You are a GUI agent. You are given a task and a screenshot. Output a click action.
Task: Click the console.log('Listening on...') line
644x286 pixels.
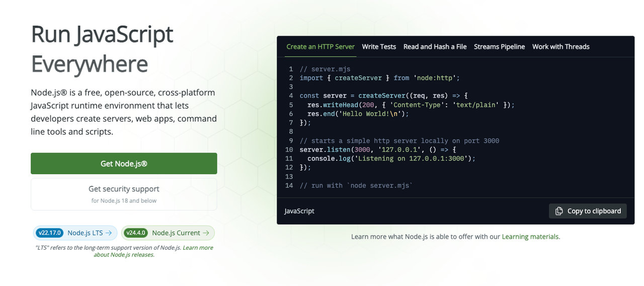pos(391,159)
